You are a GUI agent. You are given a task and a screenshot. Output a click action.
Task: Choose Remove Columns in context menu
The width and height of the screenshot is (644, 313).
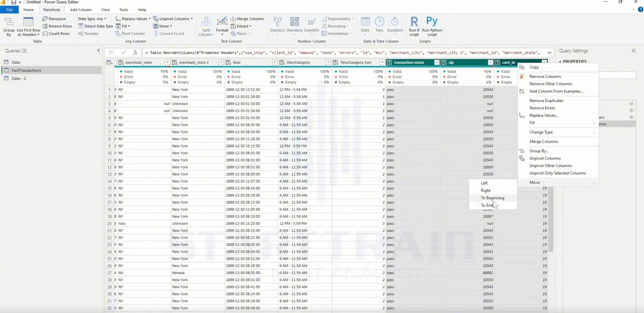tap(558, 76)
